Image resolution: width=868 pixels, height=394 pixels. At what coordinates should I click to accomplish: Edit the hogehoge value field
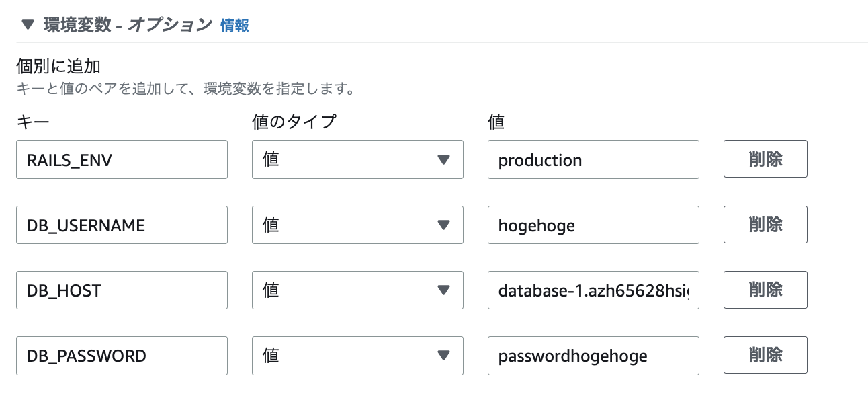click(x=593, y=225)
